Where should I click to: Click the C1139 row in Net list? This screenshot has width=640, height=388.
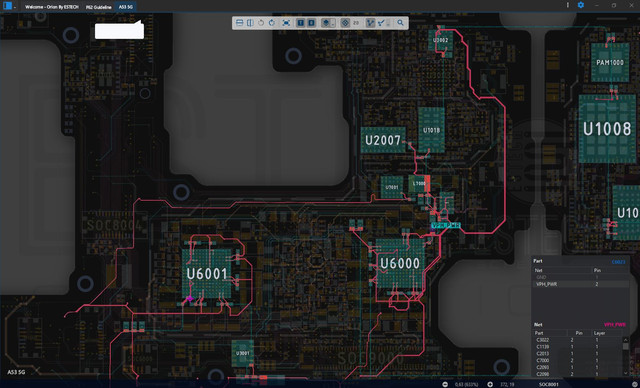(x=578, y=347)
